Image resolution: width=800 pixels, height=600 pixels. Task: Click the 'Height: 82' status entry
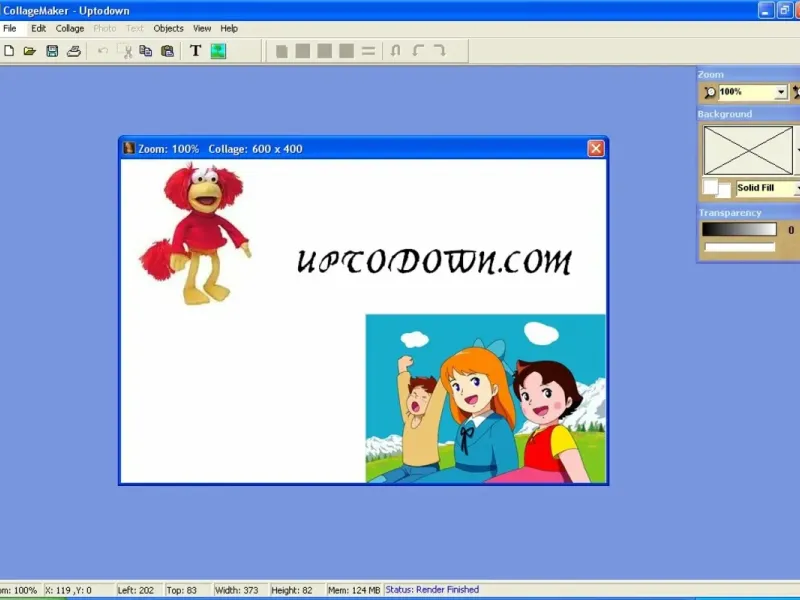[x=292, y=590]
